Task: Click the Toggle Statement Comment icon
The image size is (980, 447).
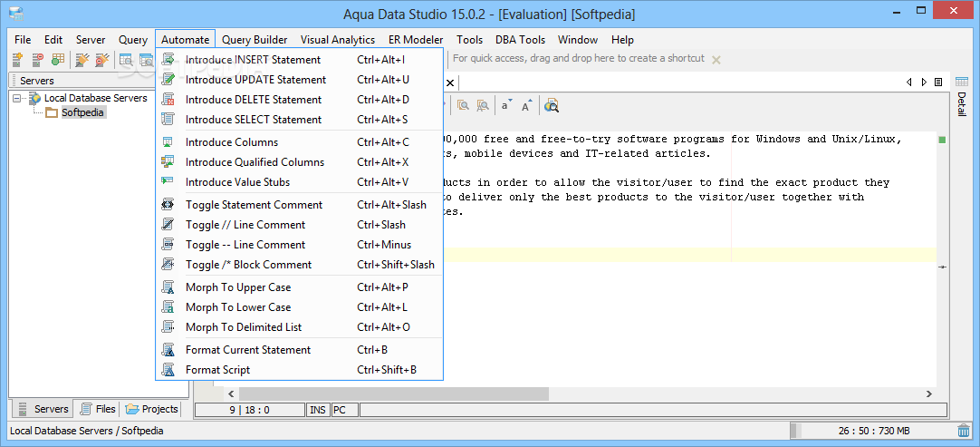Action: [168, 204]
